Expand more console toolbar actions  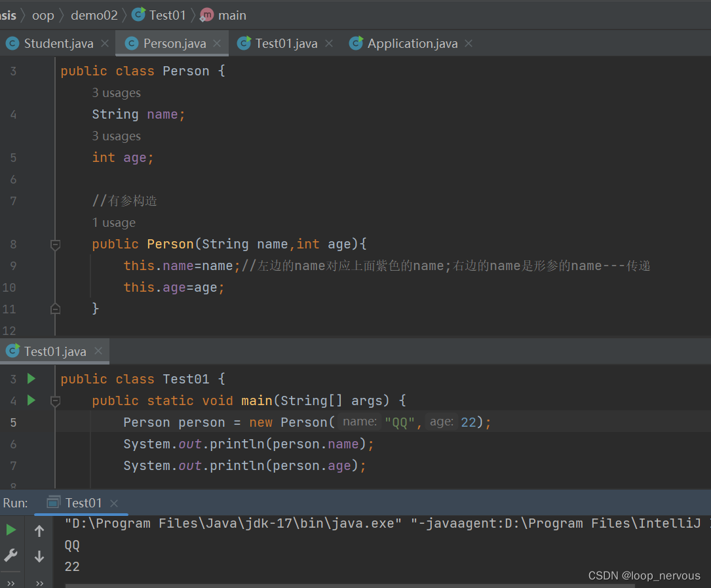pyautogui.click(x=39, y=583)
